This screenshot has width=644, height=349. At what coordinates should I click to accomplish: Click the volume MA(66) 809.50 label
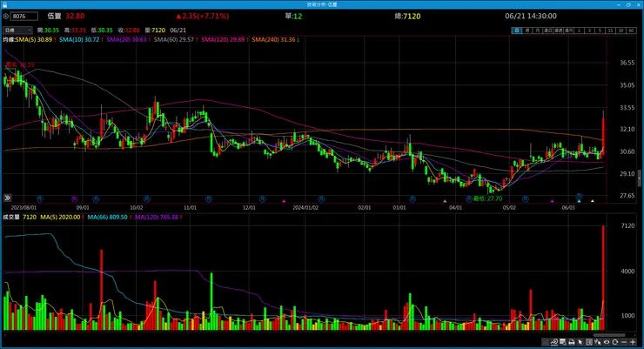(107, 218)
